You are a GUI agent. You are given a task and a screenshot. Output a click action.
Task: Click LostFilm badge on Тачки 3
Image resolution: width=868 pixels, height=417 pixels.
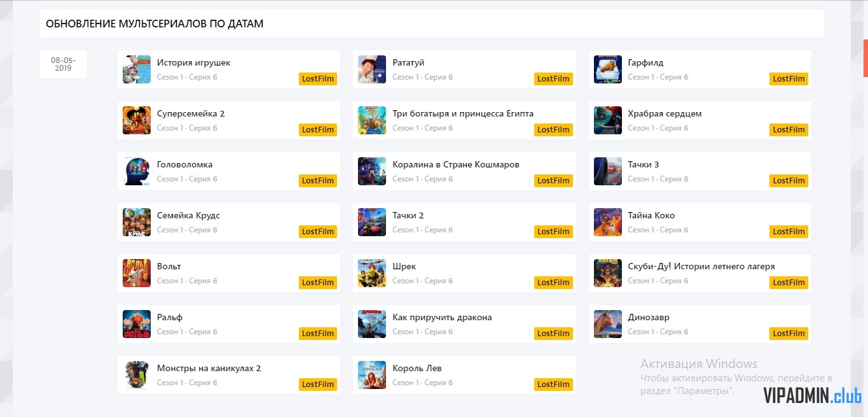click(x=789, y=181)
